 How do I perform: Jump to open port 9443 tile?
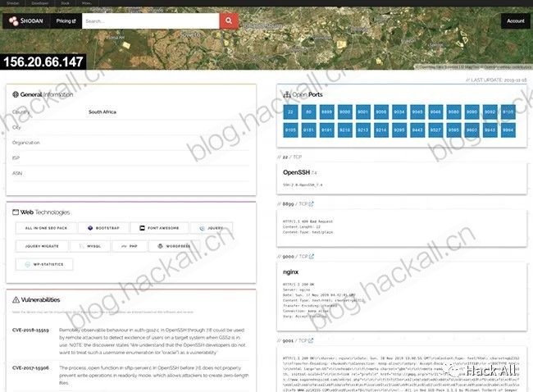[417, 130]
